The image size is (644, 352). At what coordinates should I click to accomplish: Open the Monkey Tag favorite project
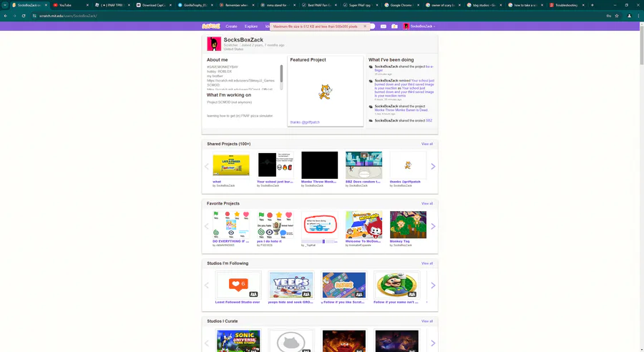409,225
